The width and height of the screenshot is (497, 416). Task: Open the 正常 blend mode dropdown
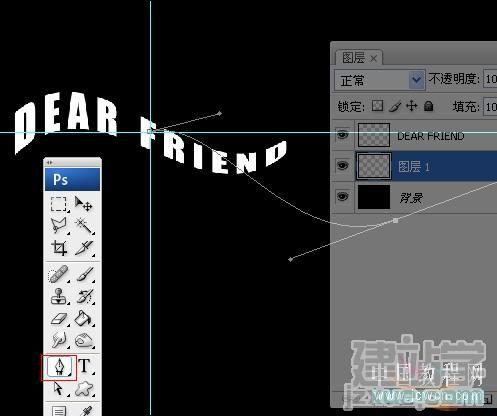click(x=380, y=80)
